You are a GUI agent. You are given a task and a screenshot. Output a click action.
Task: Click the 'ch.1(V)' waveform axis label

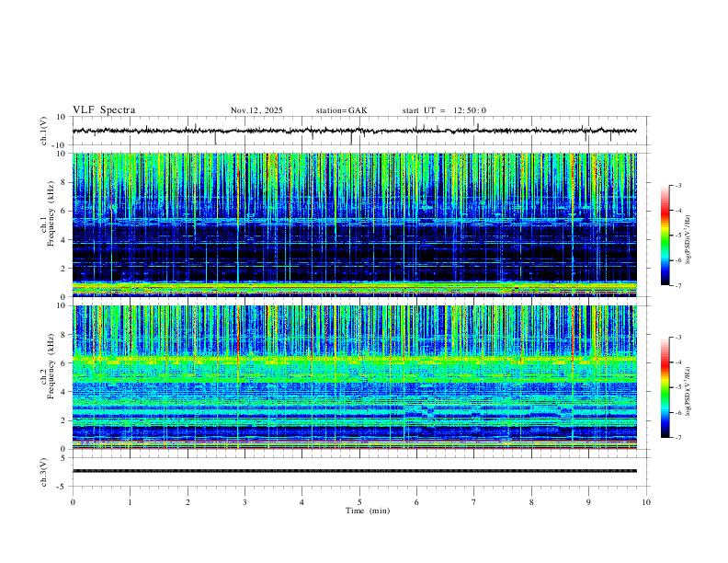(44, 131)
